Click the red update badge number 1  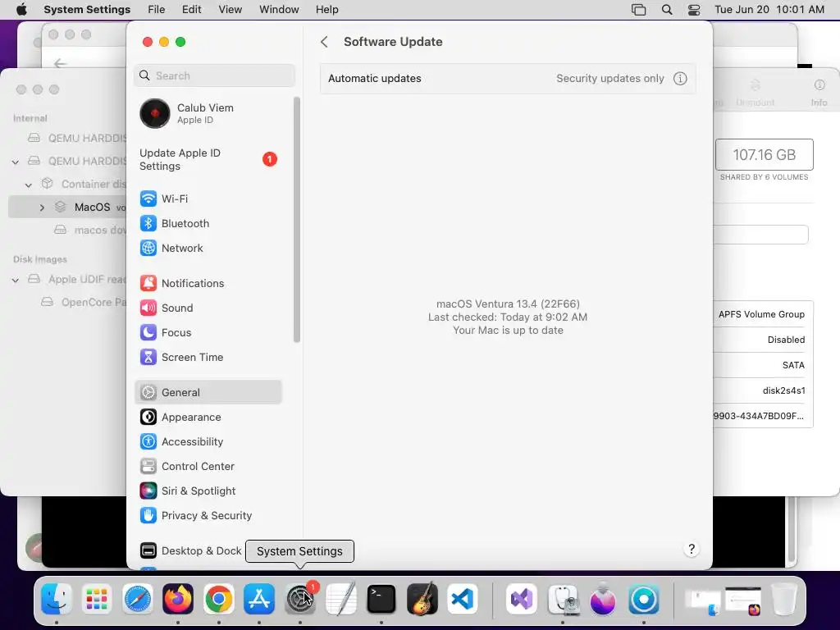pyautogui.click(x=269, y=159)
